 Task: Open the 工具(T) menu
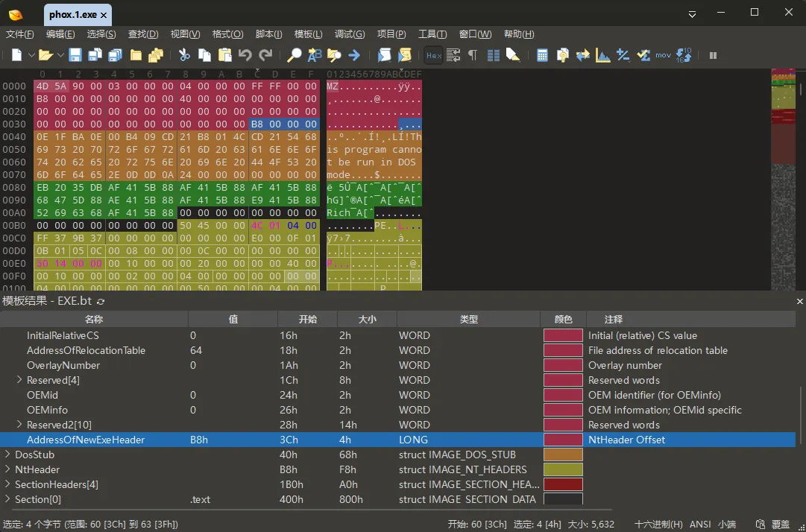tap(432, 34)
